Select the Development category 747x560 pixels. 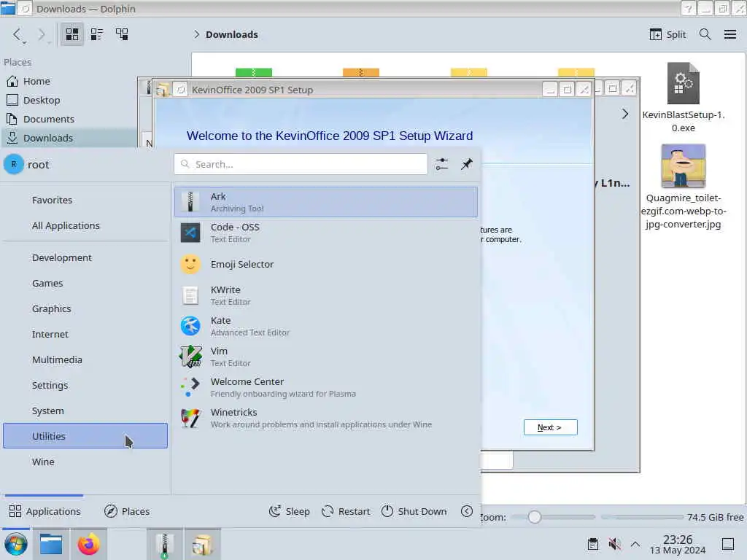(85, 257)
